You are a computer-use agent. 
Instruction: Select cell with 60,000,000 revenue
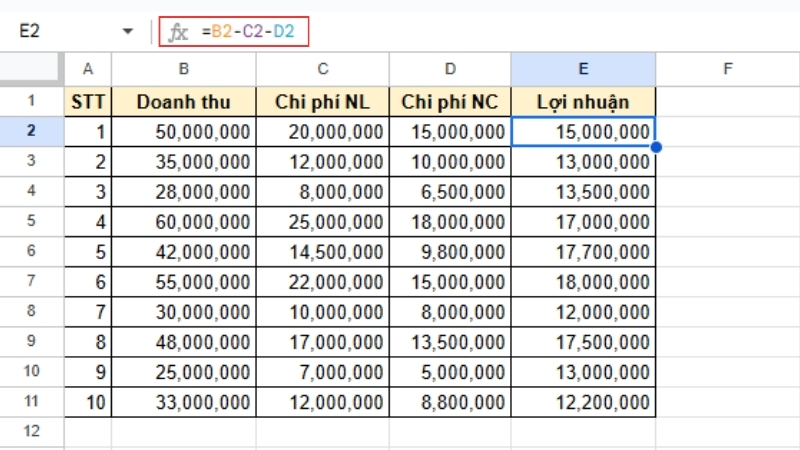tap(183, 221)
